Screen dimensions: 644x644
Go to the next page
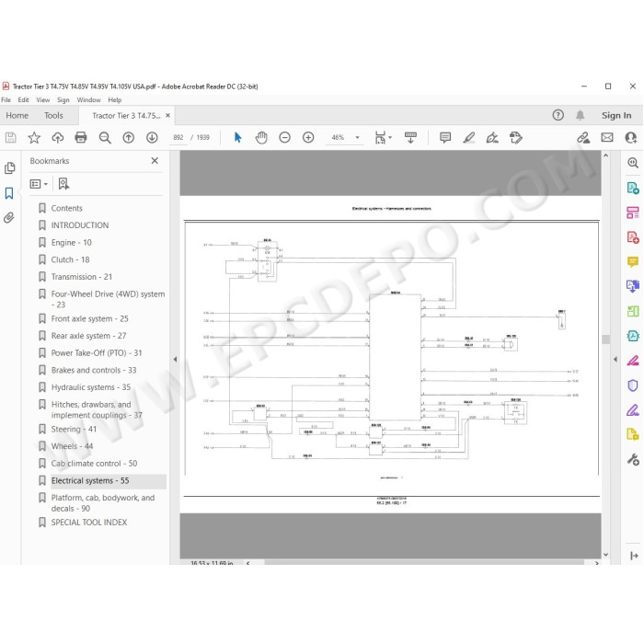point(152,138)
